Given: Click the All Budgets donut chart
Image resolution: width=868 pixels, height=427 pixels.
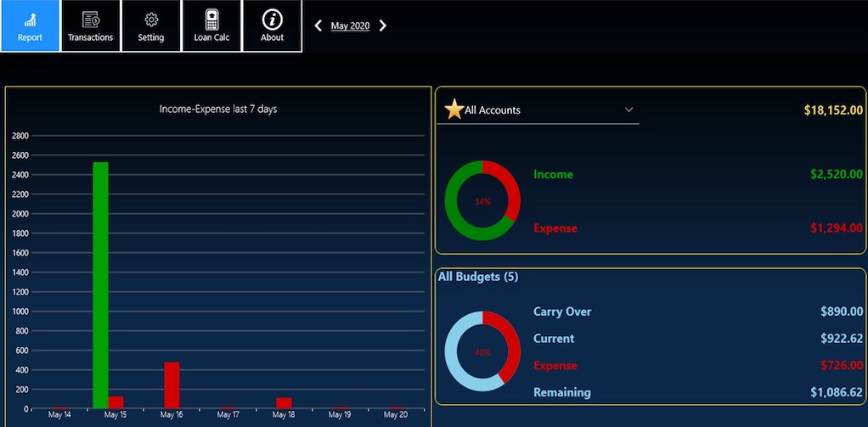Looking at the screenshot, I should [482, 351].
